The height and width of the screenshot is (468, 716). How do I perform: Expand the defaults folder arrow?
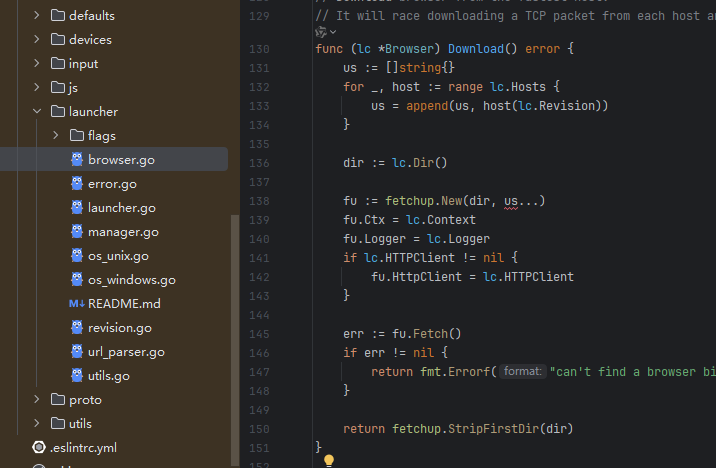(36, 16)
